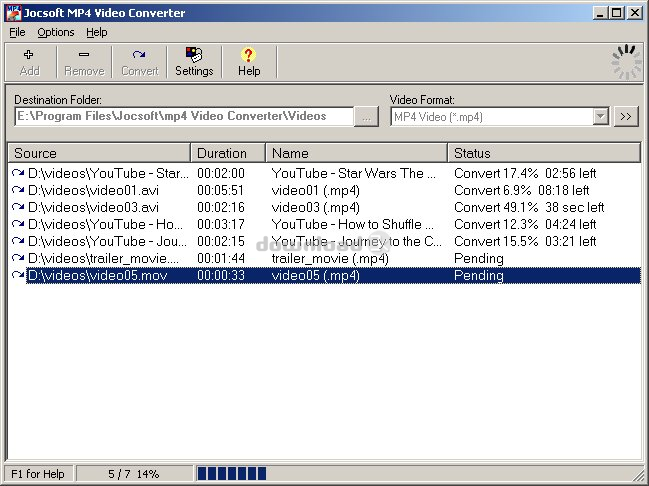Screen dimensions: 649x486
Task: Click the Destination Folder path field
Action: (x=184, y=116)
